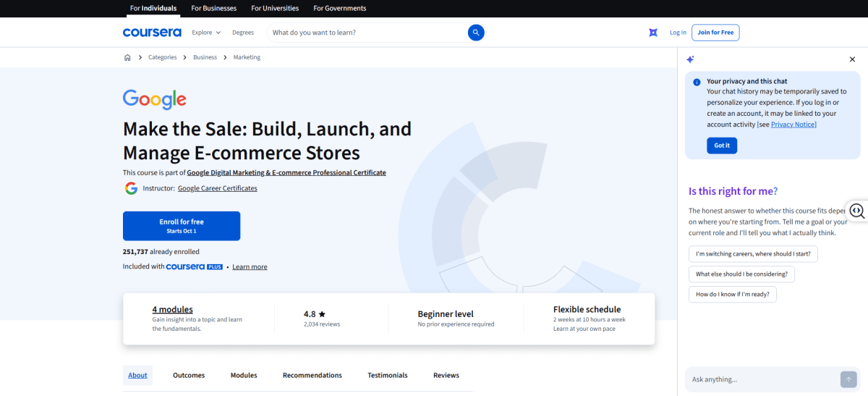868x396 pixels.
Task: Switch to For Governments tab
Action: [x=340, y=9]
